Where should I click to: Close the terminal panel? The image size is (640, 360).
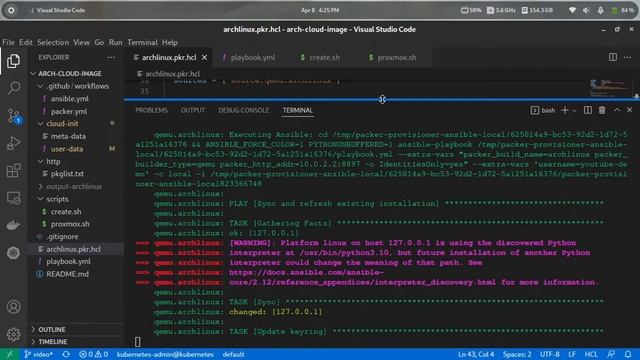[x=629, y=110]
